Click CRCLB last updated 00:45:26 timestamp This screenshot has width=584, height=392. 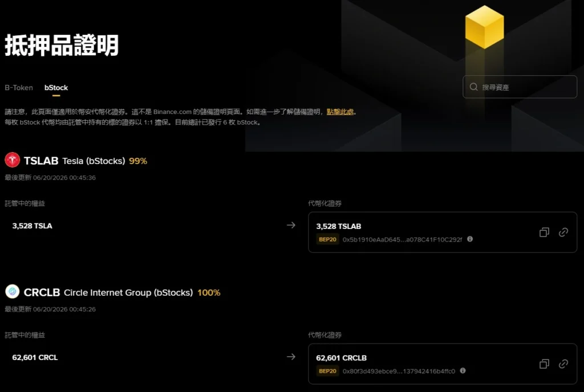50,309
